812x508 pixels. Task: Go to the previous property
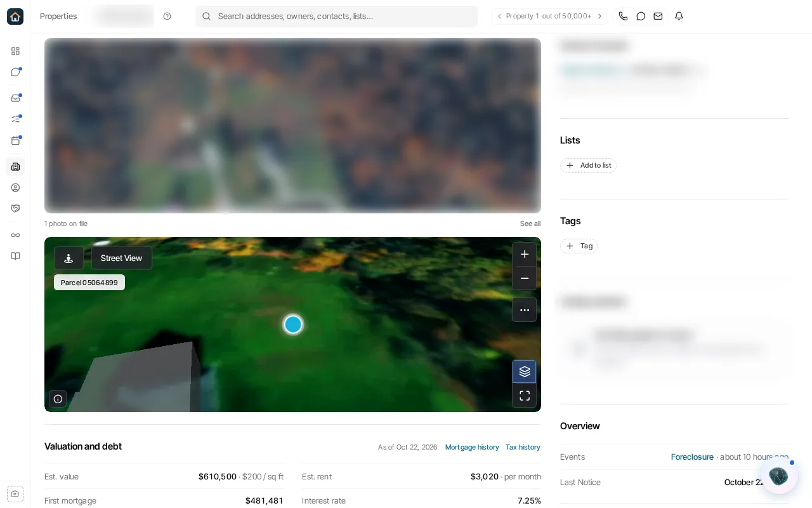(499, 17)
